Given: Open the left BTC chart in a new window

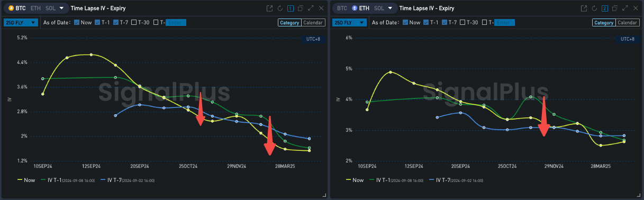Looking at the screenshot, I should click(x=269, y=8).
